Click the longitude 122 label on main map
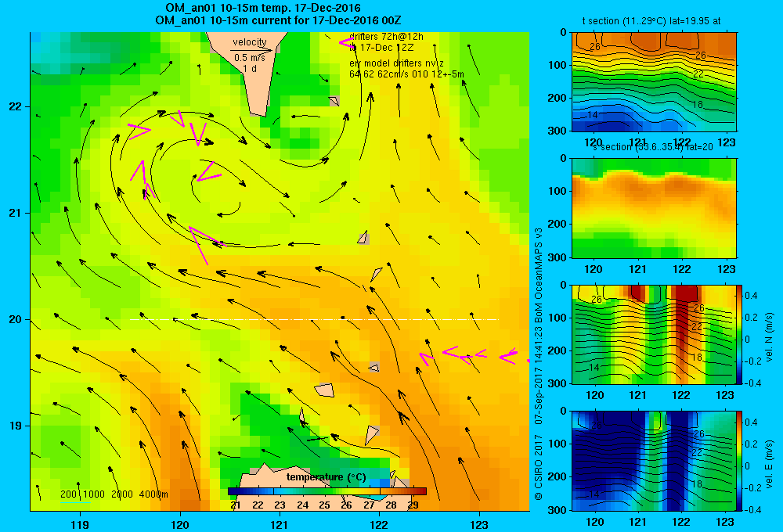Image resolution: width=783 pixels, height=532 pixels. pyautogui.click(x=380, y=524)
